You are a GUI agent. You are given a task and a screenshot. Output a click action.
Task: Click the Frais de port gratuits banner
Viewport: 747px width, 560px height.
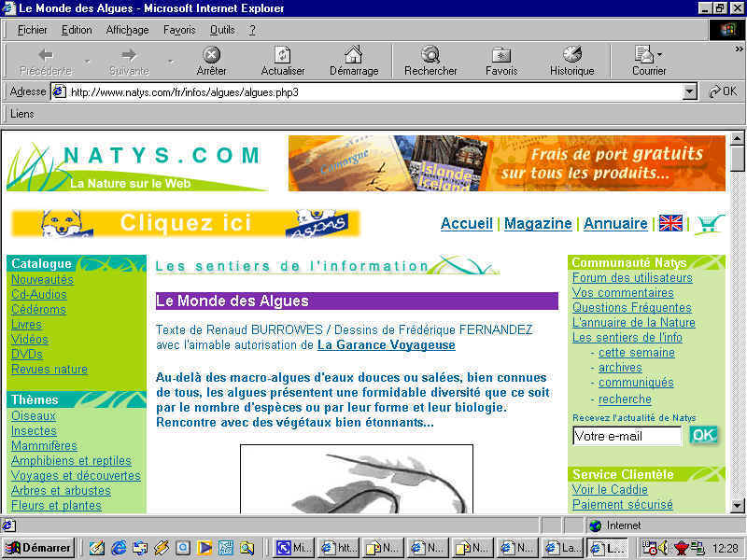(x=507, y=163)
